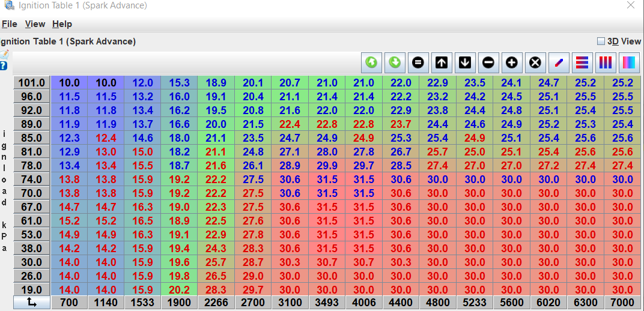
Task: Click the vertical-bars interpolate icon
Action: [x=605, y=62]
